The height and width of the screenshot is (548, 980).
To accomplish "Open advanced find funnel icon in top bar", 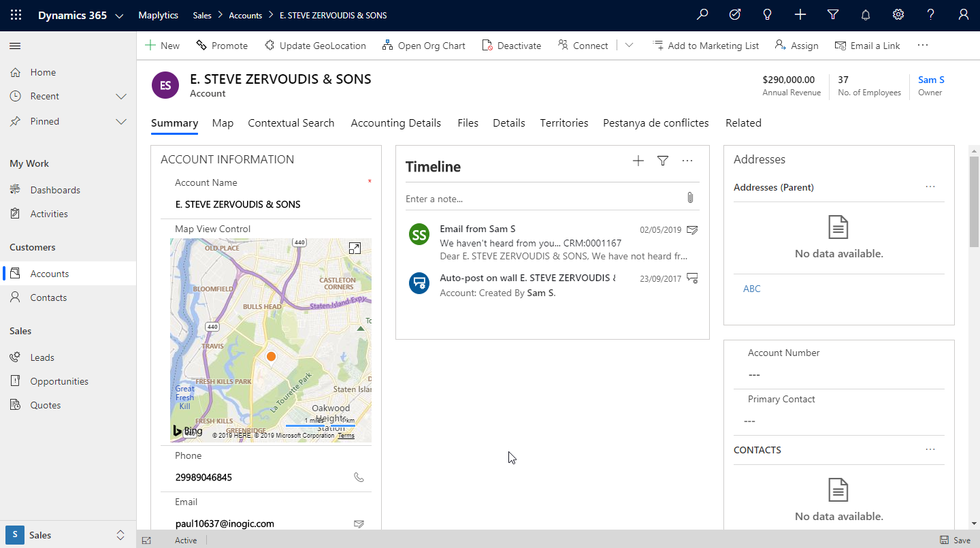I will pyautogui.click(x=833, y=15).
